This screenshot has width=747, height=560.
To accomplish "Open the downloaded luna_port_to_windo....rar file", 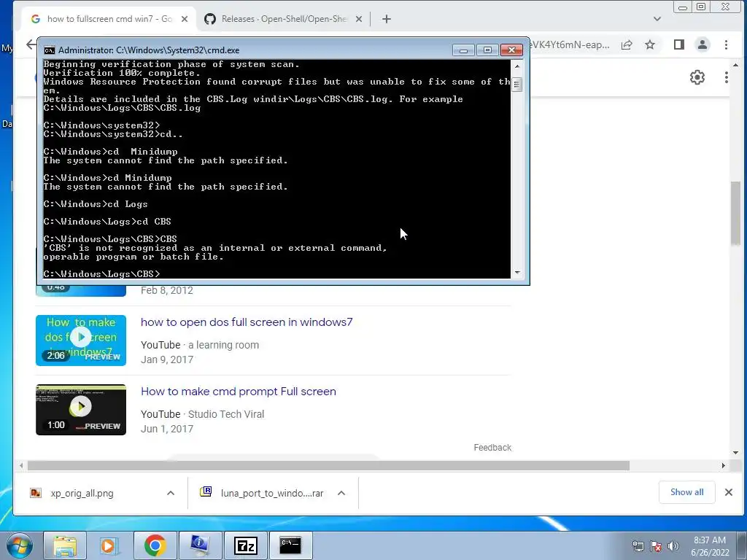I will 271,494.
